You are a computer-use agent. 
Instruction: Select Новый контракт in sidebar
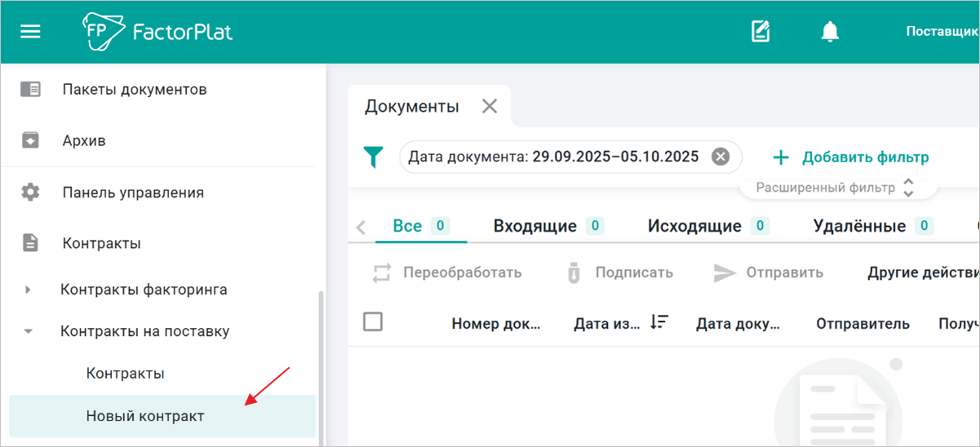coord(145,416)
